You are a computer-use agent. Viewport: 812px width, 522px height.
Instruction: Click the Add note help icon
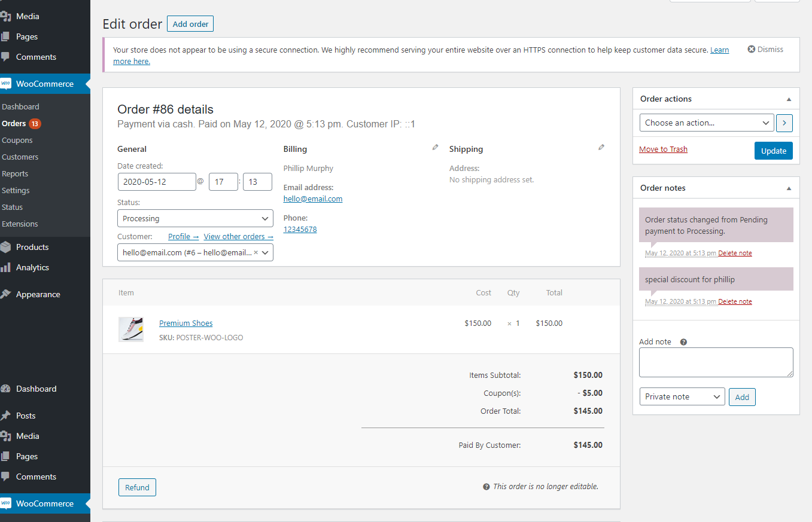pyautogui.click(x=683, y=342)
